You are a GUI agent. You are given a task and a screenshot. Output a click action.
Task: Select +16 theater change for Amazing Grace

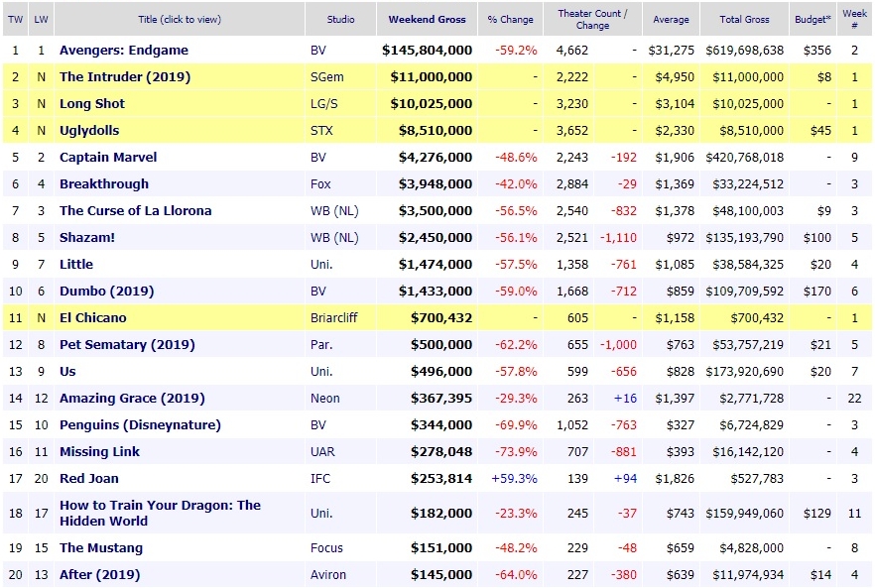pyautogui.click(x=626, y=399)
